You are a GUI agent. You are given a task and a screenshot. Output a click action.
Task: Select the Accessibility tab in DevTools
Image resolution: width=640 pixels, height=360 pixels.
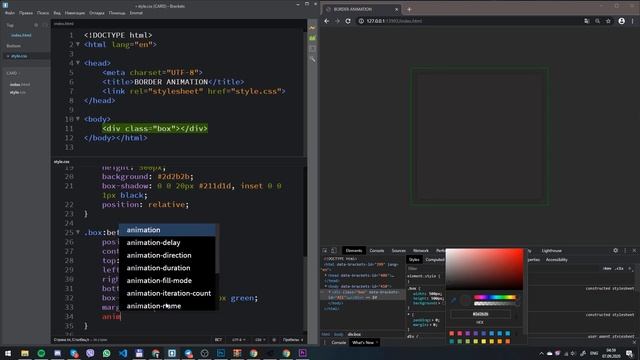click(556, 260)
